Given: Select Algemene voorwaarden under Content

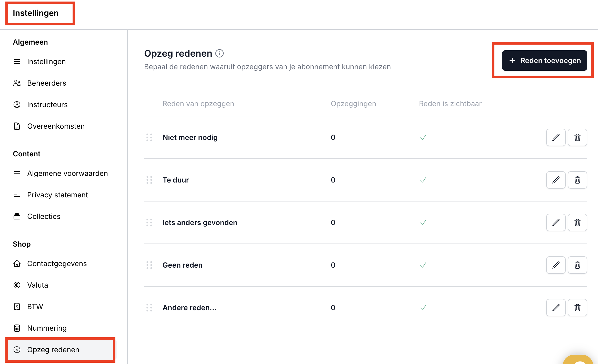Looking at the screenshot, I should tap(67, 173).
